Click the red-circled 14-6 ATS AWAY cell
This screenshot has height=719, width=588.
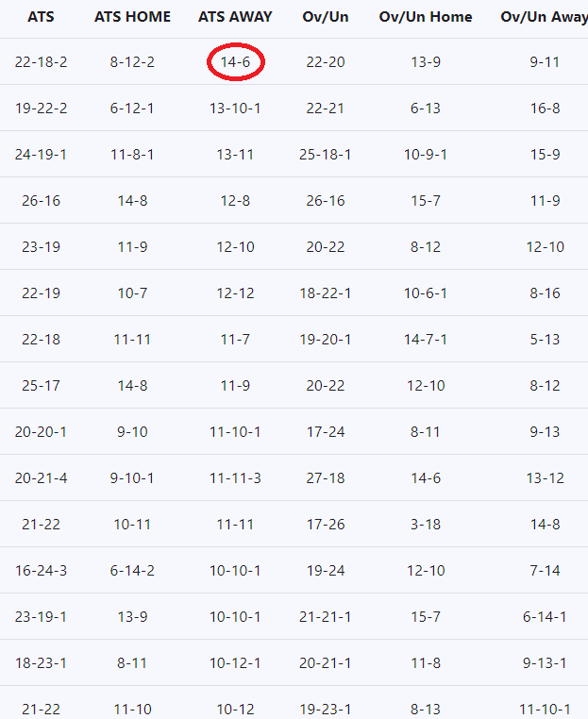point(235,62)
